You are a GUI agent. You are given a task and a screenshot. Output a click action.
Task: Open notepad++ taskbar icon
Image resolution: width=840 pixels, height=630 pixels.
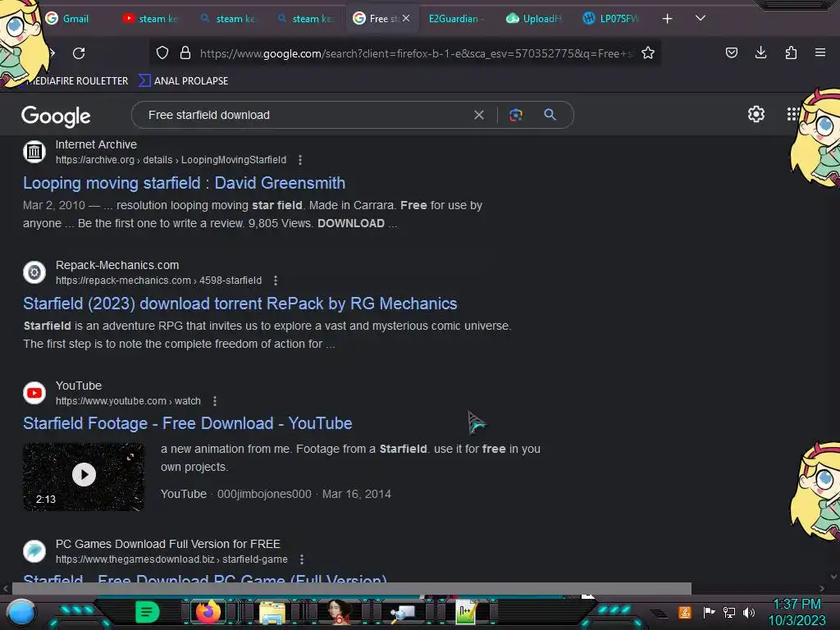(466, 612)
